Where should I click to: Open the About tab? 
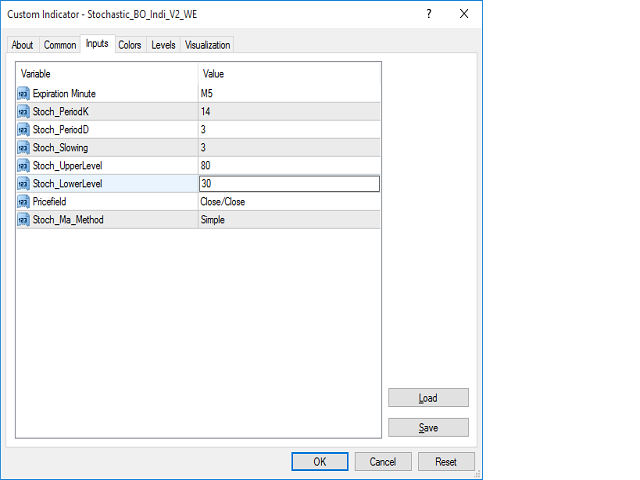[x=23, y=45]
